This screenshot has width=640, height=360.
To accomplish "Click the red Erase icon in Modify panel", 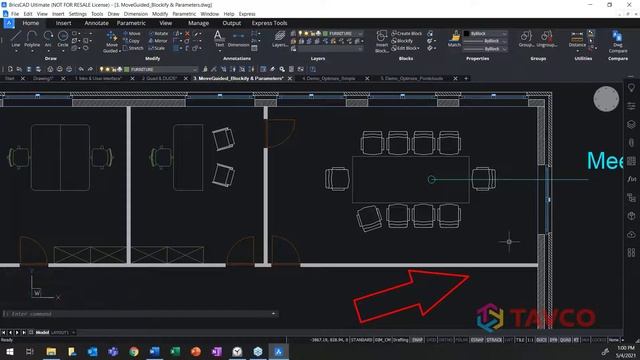I will point(187,33).
